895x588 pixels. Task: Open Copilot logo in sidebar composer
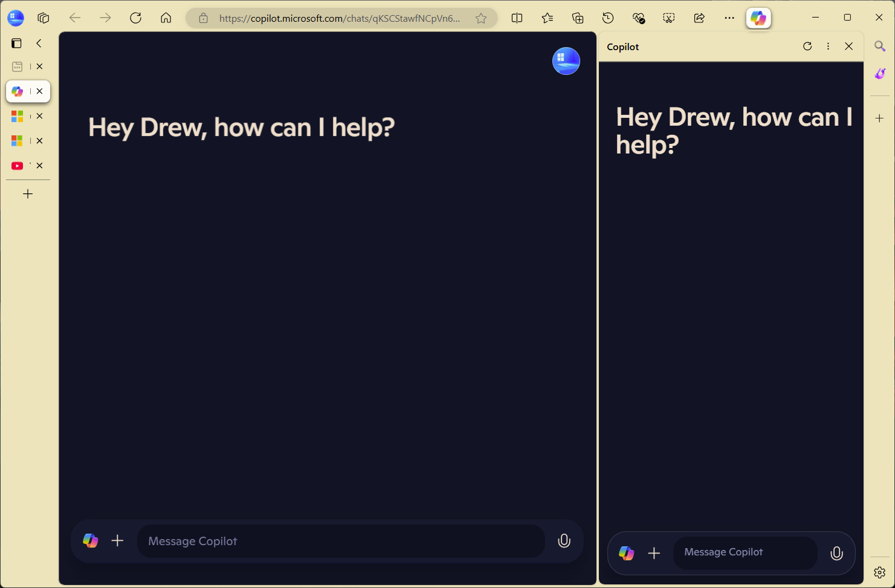pos(627,553)
